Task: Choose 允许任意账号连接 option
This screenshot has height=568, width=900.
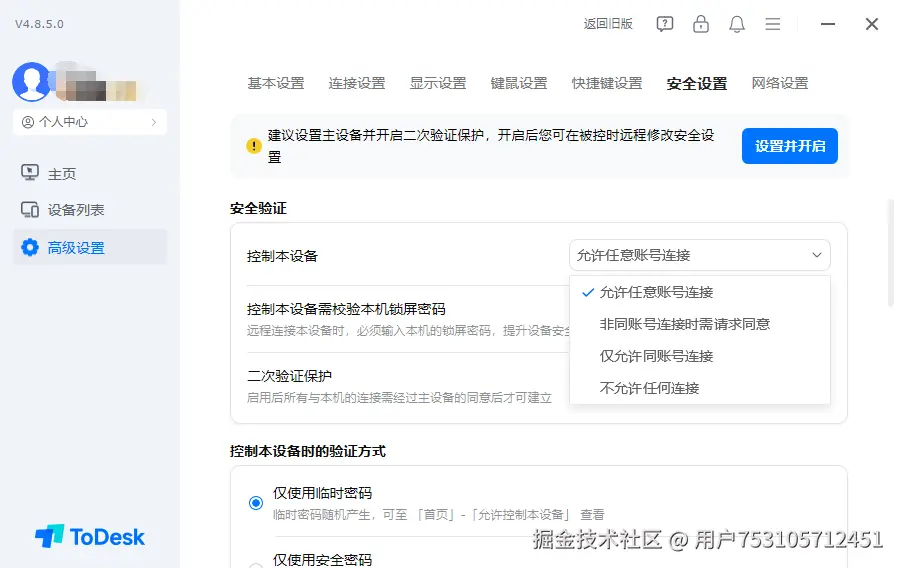Action: pos(700,292)
